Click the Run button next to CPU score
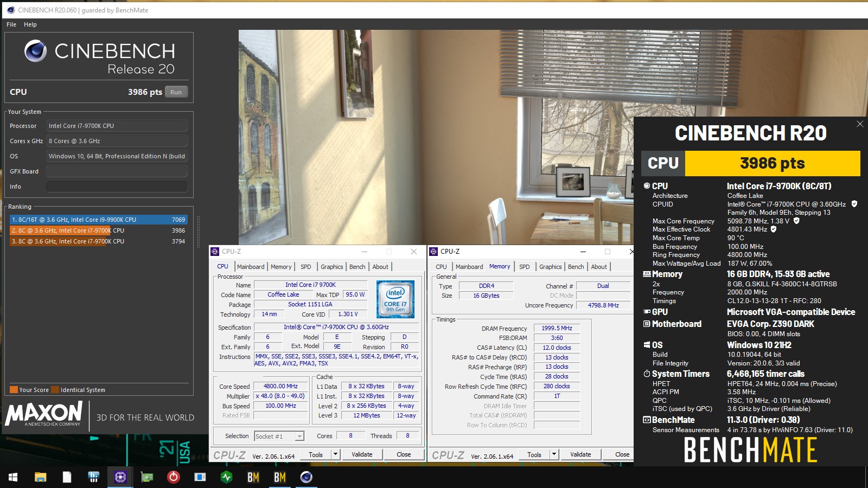Image resolution: width=868 pixels, height=488 pixels. click(x=176, y=92)
